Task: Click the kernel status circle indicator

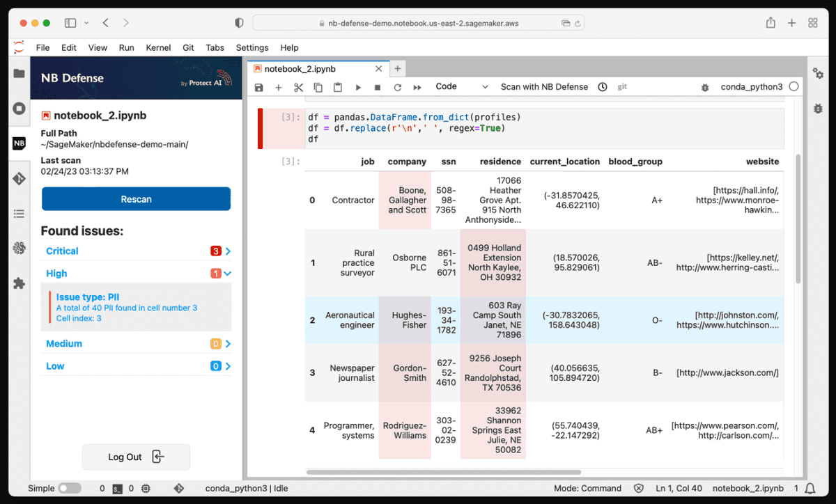Action: 794,87
